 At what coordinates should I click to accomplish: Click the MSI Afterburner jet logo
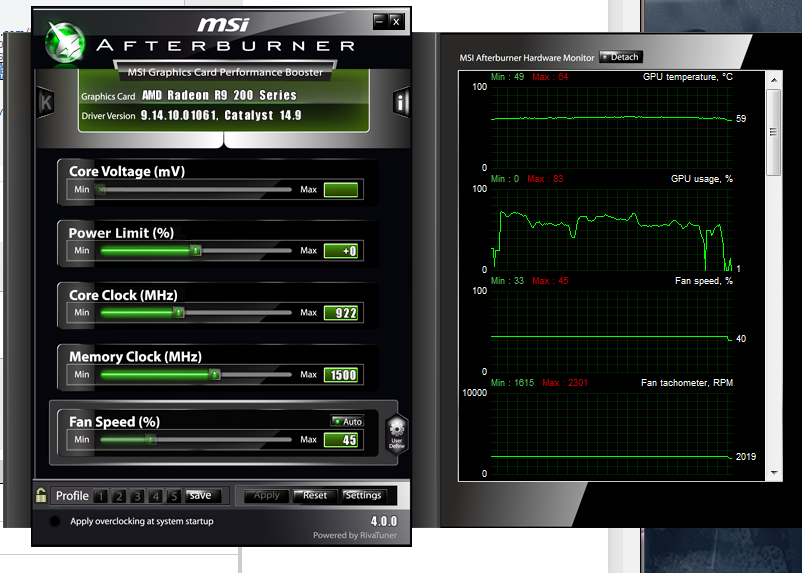coord(64,43)
